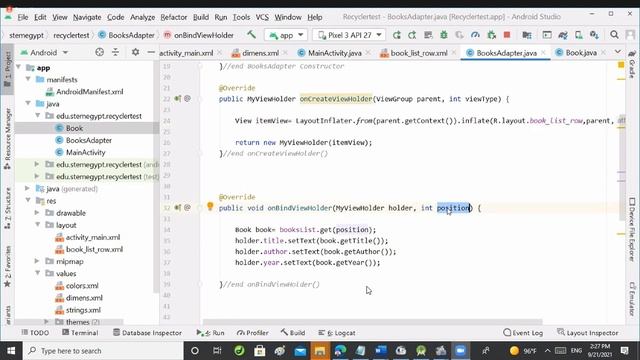Open the app run configuration dropdown
The height and width of the screenshot is (360, 640).
[286, 35]
